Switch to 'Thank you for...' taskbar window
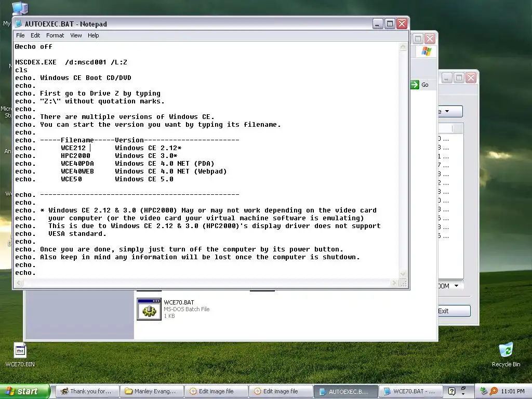This screenshot has height=399, width=532. [87, 391]
